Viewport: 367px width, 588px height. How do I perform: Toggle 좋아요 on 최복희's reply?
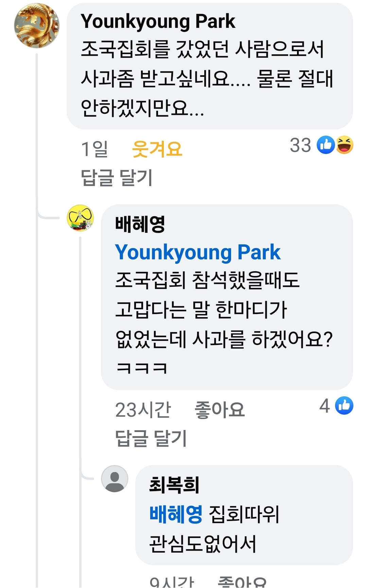point(242,582)
